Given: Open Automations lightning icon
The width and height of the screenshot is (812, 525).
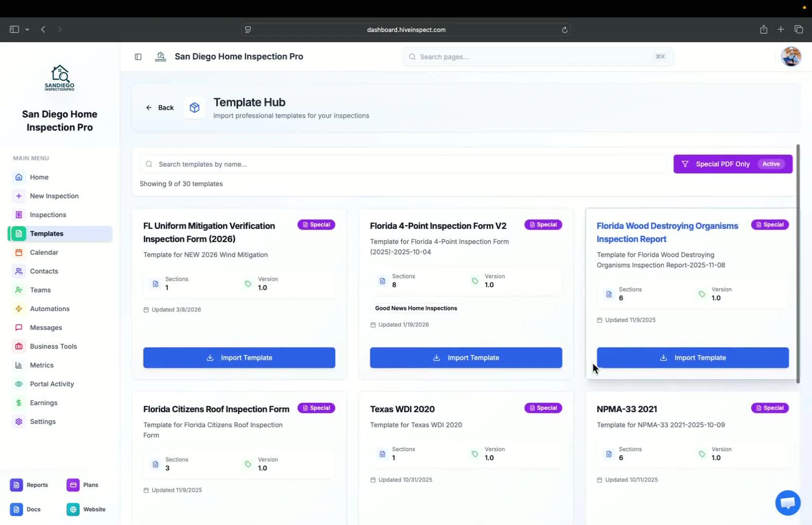Looking at the screenshot, I should 18,309.
